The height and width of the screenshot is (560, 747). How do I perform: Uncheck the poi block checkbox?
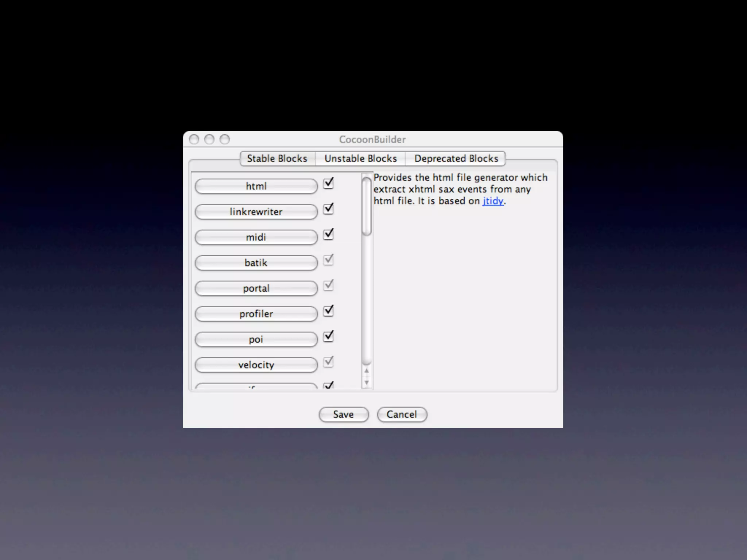328,336
